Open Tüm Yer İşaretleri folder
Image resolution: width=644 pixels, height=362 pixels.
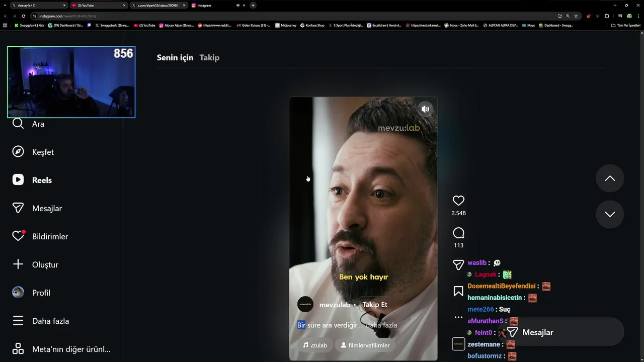tap(625, 25)
